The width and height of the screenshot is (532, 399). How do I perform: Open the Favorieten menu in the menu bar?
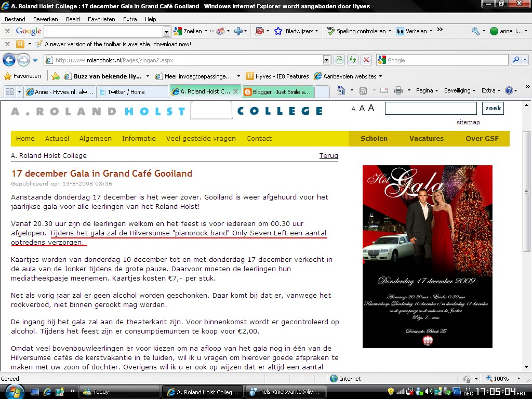[x=101, y=19]
